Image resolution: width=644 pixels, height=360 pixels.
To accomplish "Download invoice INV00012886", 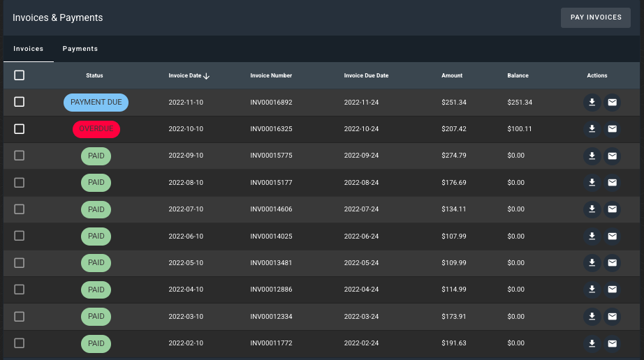I will click(x=592, y=290).
